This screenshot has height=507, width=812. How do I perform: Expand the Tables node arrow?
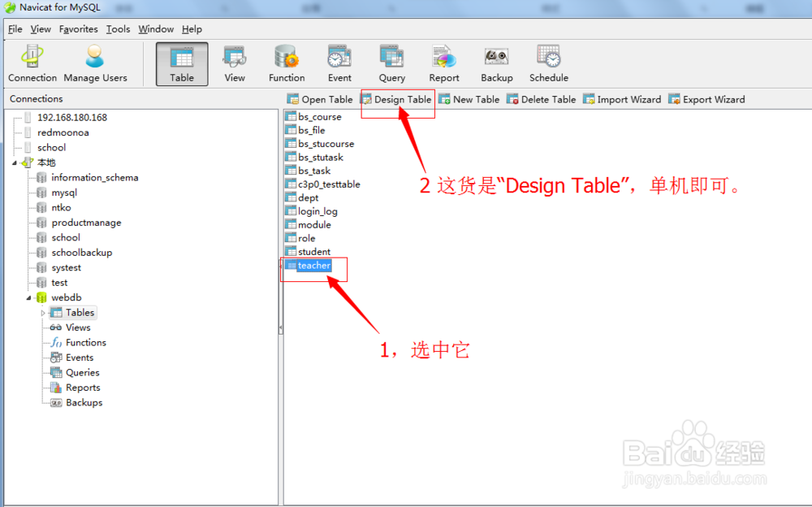[43, 313]
